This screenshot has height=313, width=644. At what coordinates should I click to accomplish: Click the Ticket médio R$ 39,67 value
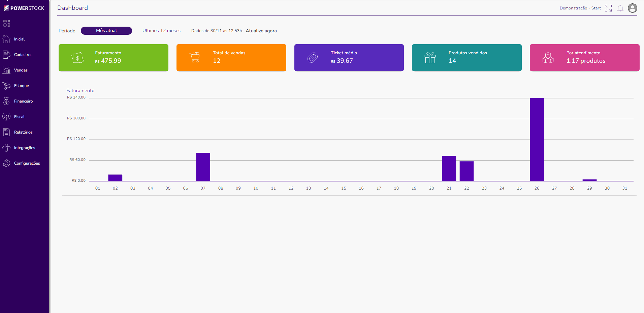[x=342, y=61]
